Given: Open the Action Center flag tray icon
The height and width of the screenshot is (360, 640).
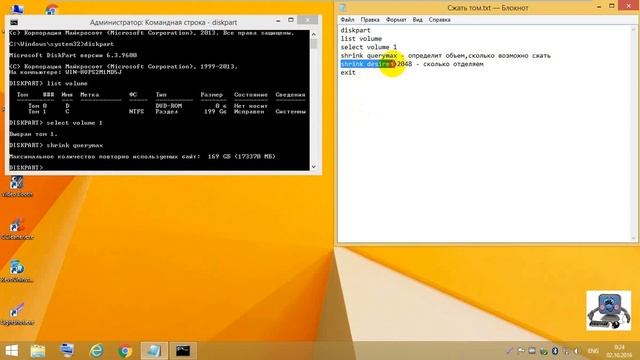Looking at the screenshot, I should pos(521,351).
